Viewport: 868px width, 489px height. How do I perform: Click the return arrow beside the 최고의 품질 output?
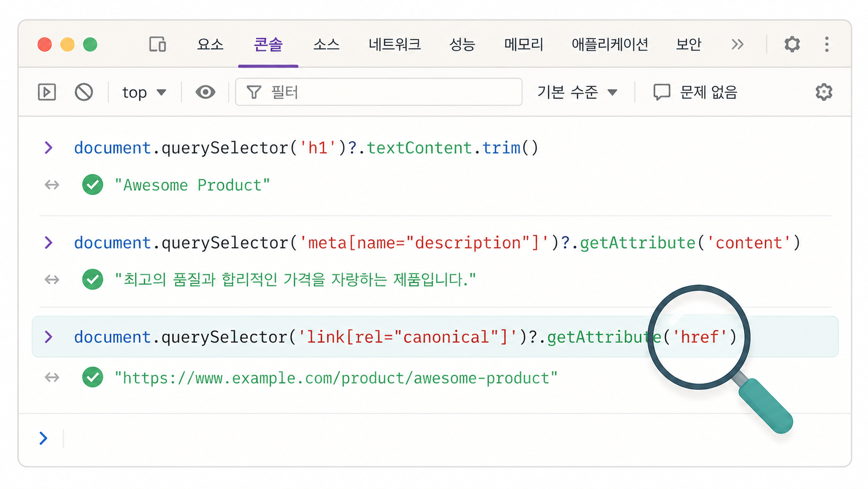[x=52, y=280]
